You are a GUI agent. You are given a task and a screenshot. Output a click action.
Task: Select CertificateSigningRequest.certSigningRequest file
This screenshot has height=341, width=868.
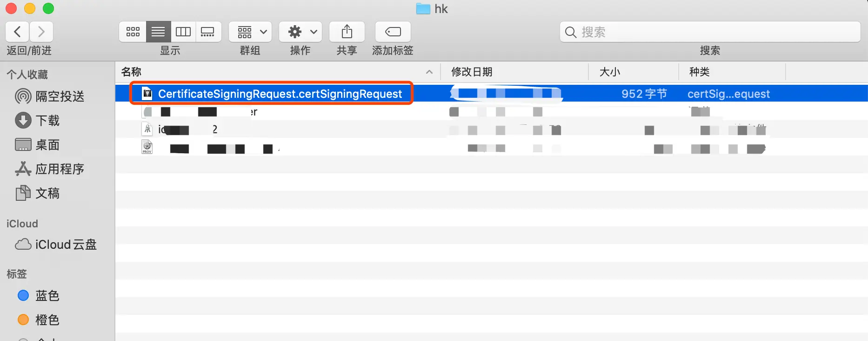pyautogui.click(x=280, y=94)
